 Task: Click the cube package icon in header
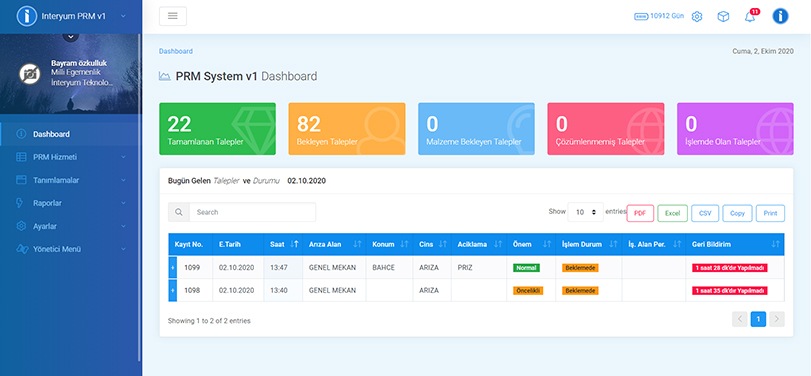pos(723,17)
